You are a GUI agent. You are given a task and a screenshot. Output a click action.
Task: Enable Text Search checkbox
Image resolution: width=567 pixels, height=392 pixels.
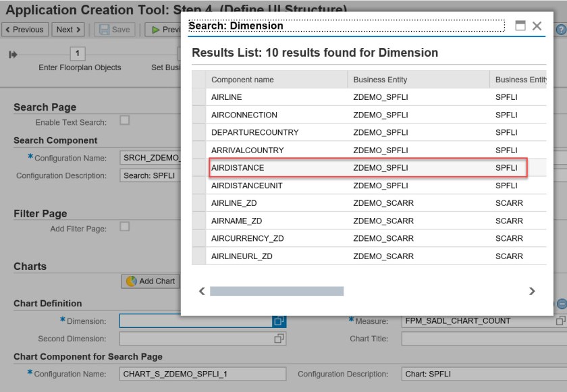point(124,121)
